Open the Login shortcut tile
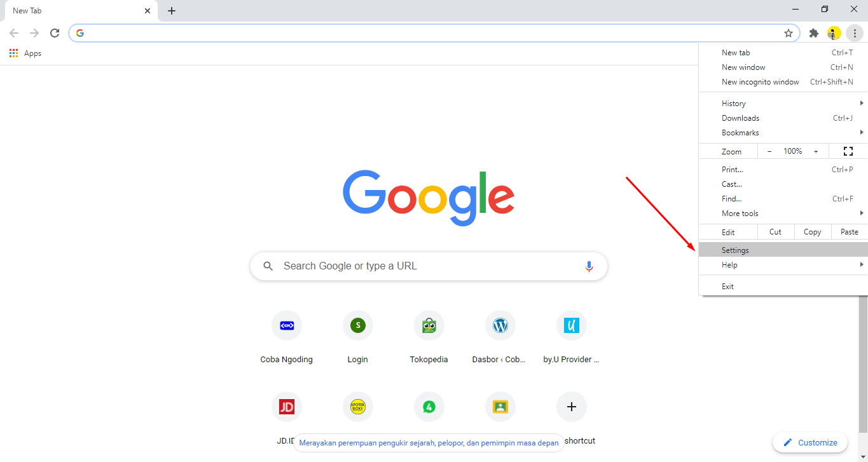Image resolution: width=868 pixels, height=462 pixels. pos(358,337)
